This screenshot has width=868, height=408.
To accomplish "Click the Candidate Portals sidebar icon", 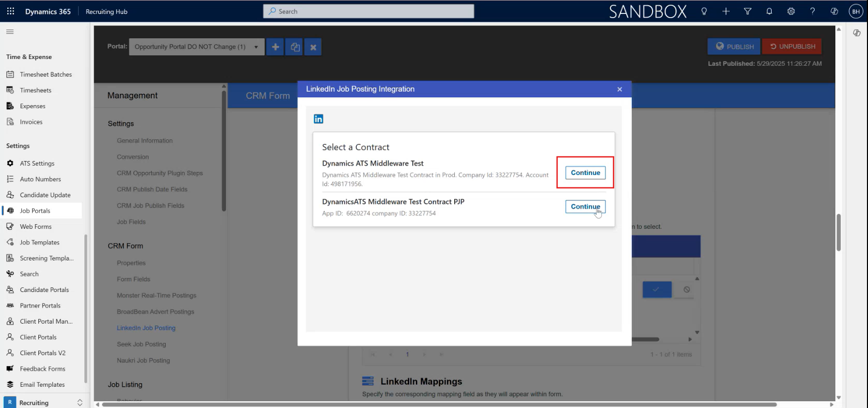I will [x=10, y=290].
